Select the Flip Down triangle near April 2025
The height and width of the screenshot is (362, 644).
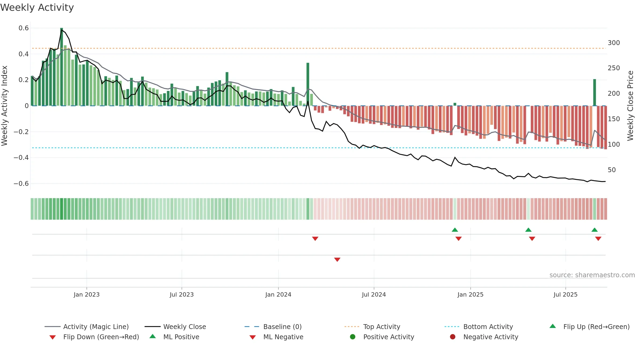click(532, 239)
